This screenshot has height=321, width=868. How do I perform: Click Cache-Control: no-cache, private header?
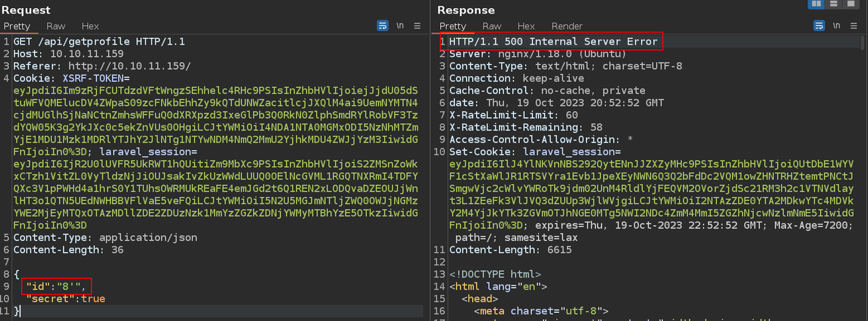point(547,91)
